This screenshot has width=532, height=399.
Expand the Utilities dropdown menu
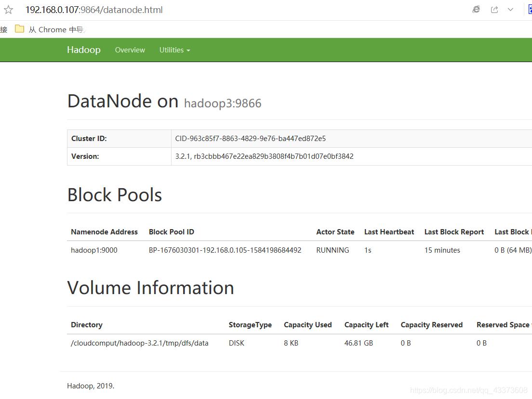pyautogui.click(x=175, y=50)
